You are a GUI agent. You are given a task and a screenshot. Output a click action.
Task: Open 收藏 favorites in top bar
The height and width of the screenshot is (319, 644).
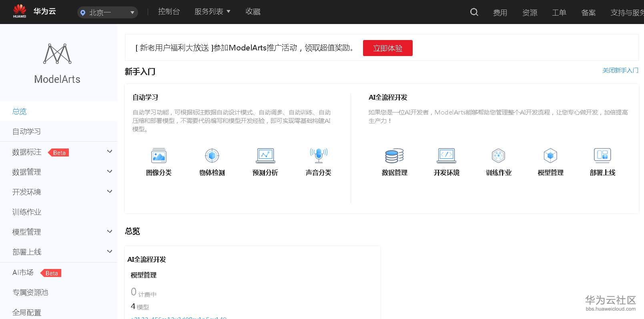pos(253,12)
